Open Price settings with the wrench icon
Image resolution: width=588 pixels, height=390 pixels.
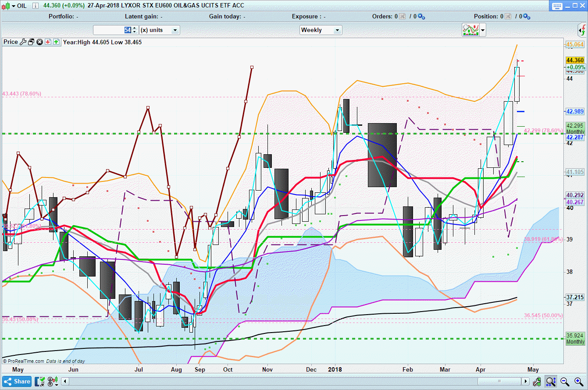(23, 42)
